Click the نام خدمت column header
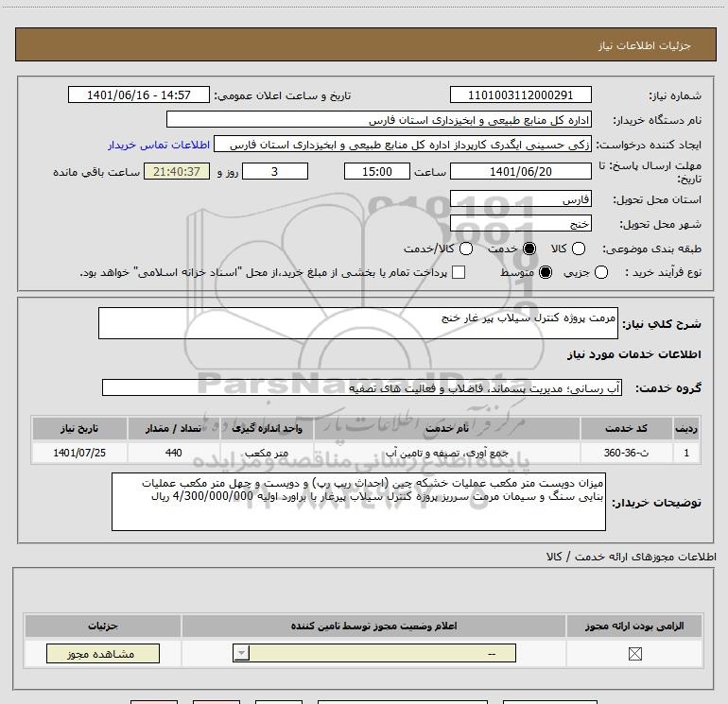 coord(447,428)
